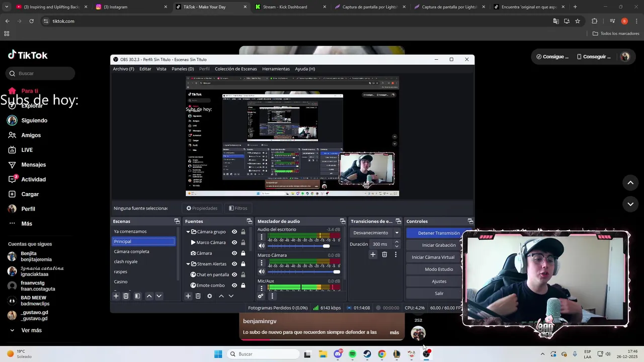
Task: Increase transition Duración with up arrow
Action: 396,242
